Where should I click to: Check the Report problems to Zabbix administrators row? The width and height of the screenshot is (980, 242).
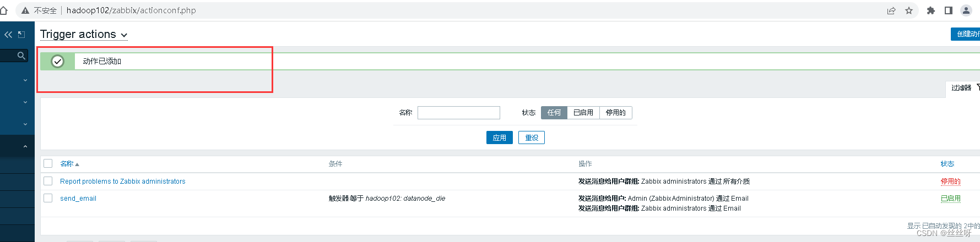(48, 181)
